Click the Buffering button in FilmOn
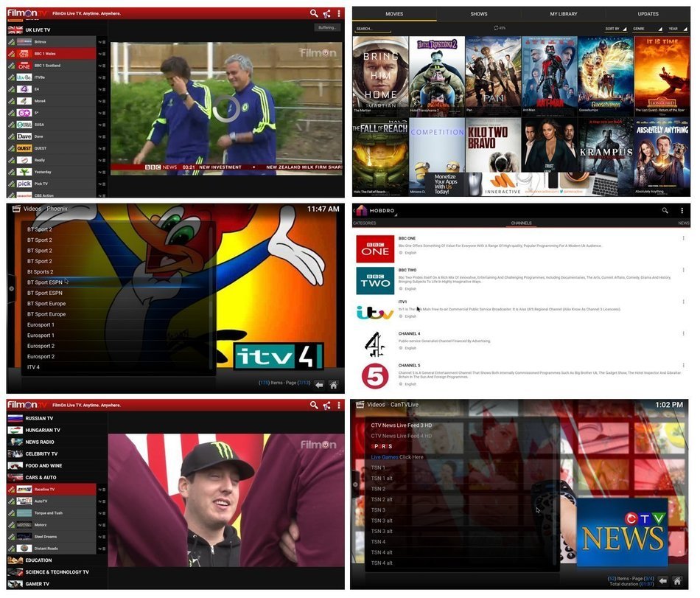Image resolution: width=700 pixels, height=598 pixels. click(x=326, y=28)
